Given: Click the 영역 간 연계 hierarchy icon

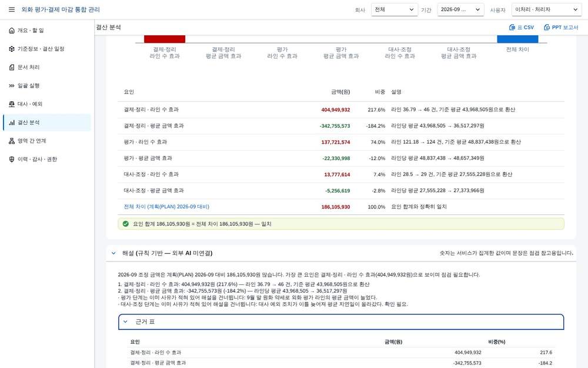Looking at the screenshot, I should click(x=12, y=141).
